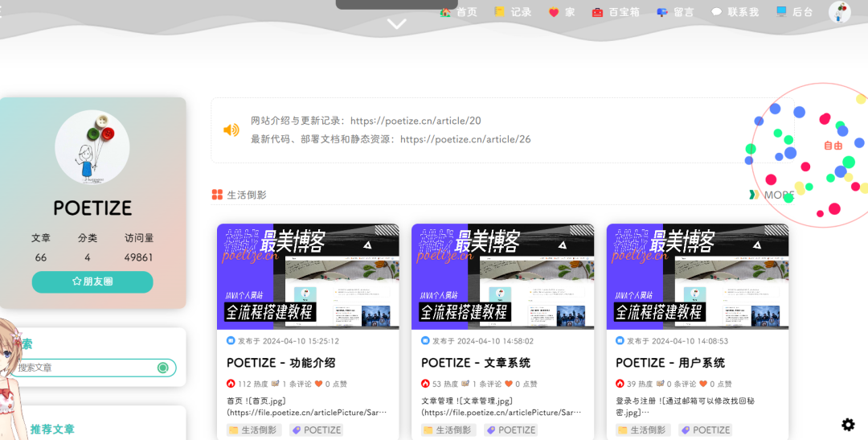Image resolution: width=868 pixels, height=440 pixels.
Task: Click the 朋友圈 button
Action: pyautogui.click(x=92, y=282)
